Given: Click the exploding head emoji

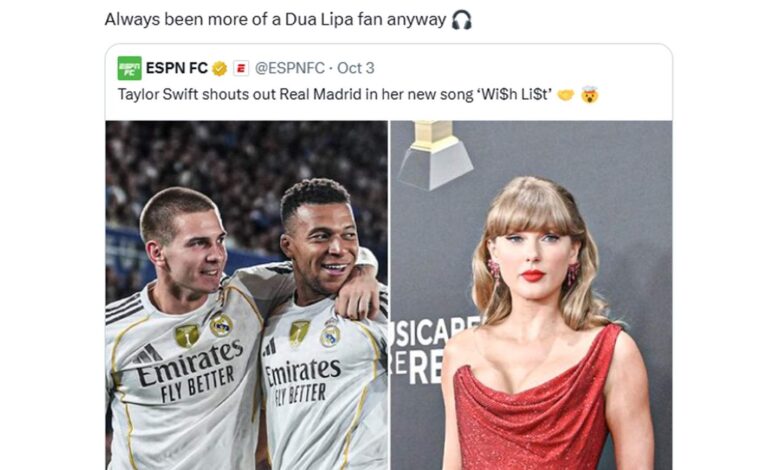Looking at the screenshot, I should (589, 96).
